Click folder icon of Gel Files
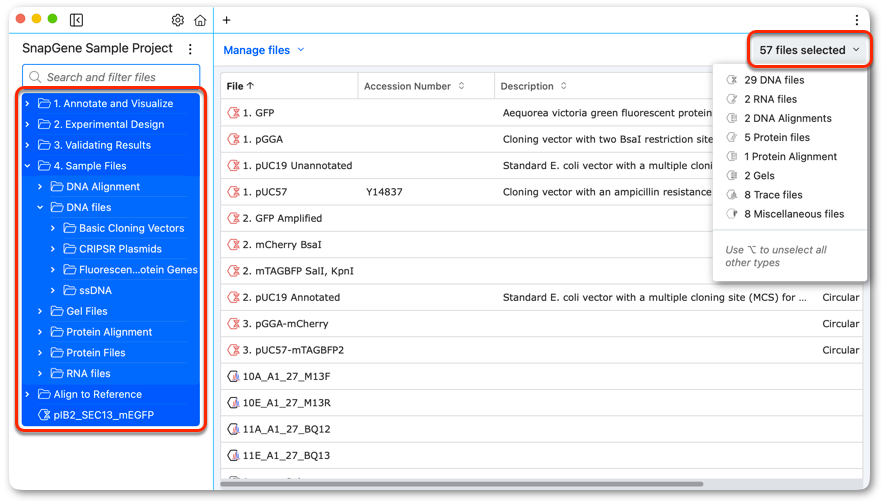Image resolution: width=885 pixels, height=501 pixels. pyautogui.click(x=57, y=311)
